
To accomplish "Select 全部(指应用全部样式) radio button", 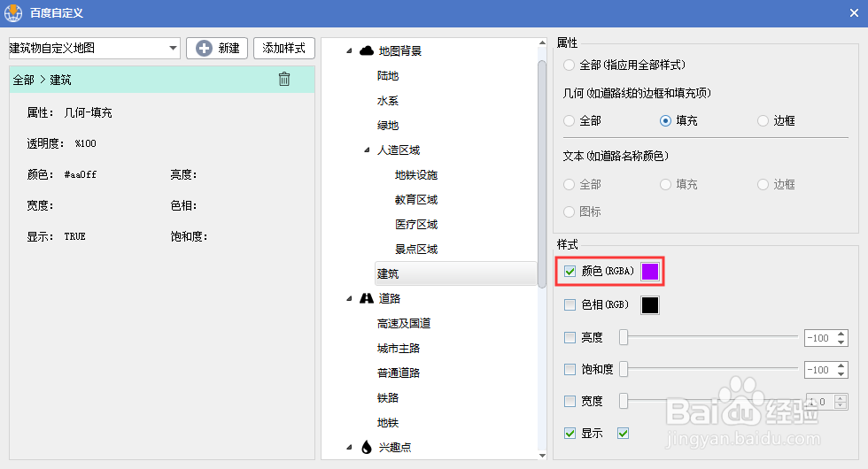I will 569,65.
